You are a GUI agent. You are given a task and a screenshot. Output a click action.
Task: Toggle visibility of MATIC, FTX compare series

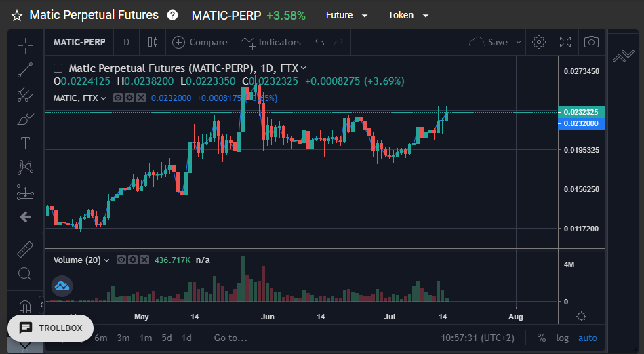(x=118, y=98)
